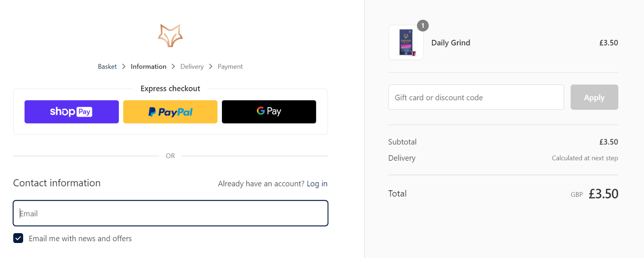Click inside the Email input field

point(170,213)
